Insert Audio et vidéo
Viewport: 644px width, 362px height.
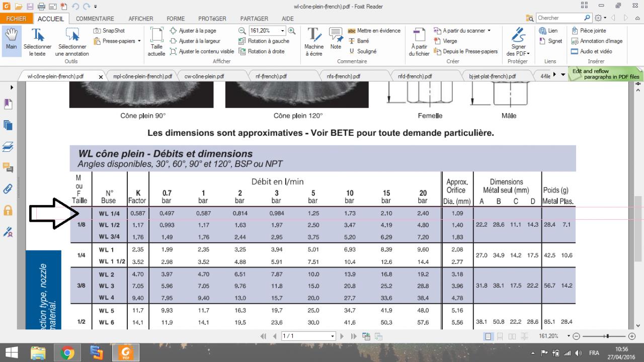click(592, 51)
